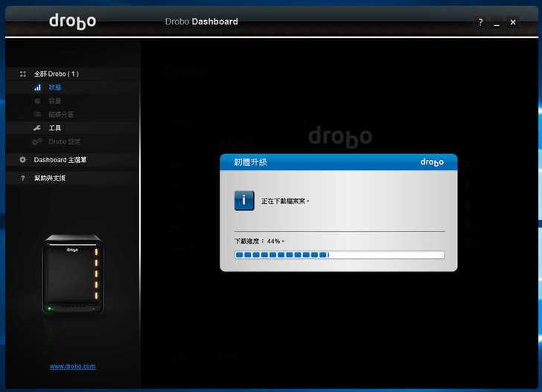542x392 pixels.
Task: Click the drobo logo in dialog header
Action: click(x=432, y=162)
